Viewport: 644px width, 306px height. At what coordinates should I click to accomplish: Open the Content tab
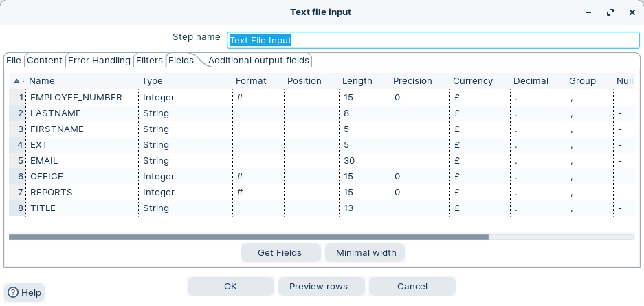[45, 61]
